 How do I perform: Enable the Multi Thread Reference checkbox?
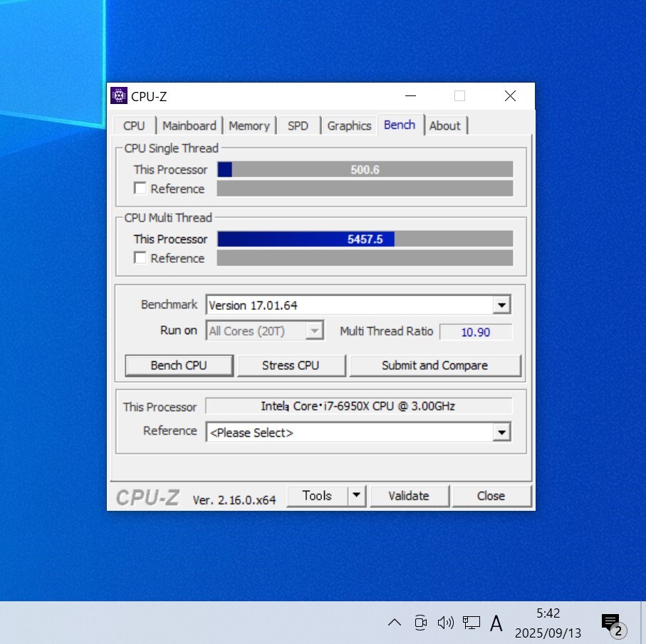[x=140, y=258]
